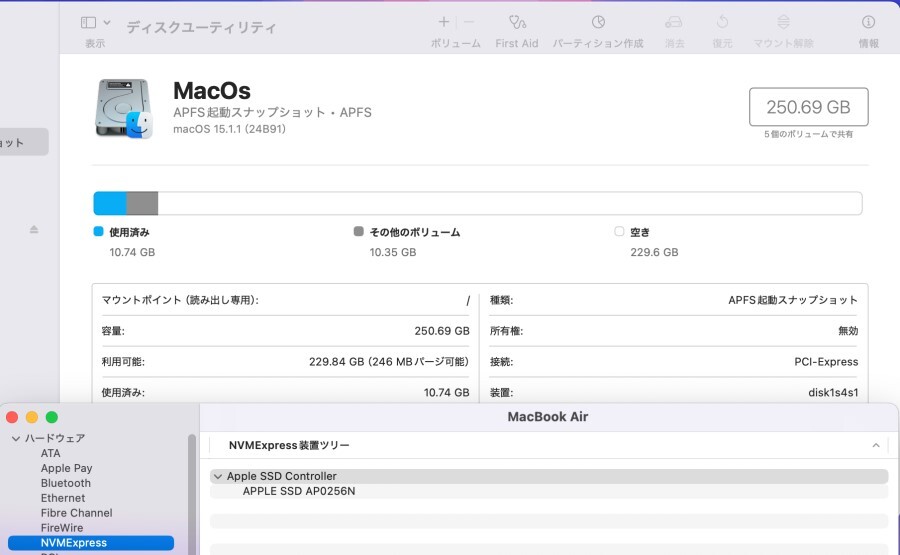Select Fibre Channel in the hardware list
Image resolution: width=900 pixels, height=555 pixels.
pyautogui.click(x=76, y=513)
